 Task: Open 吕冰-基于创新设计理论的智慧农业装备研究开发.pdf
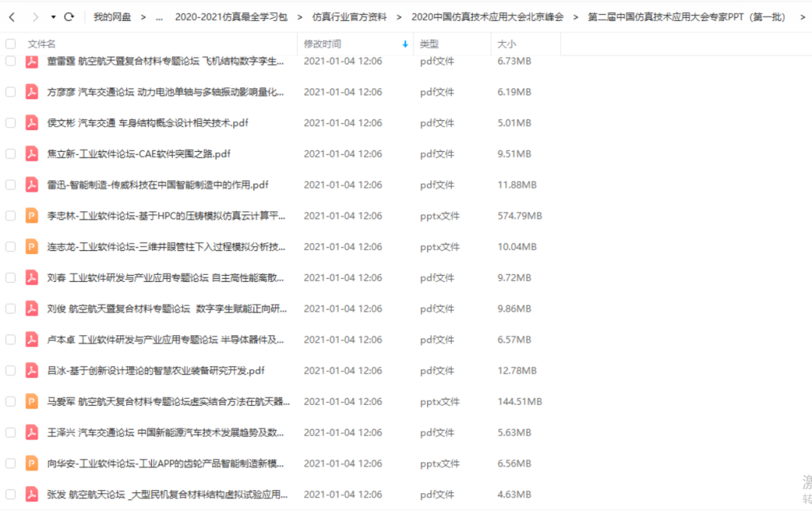[156, 370]
